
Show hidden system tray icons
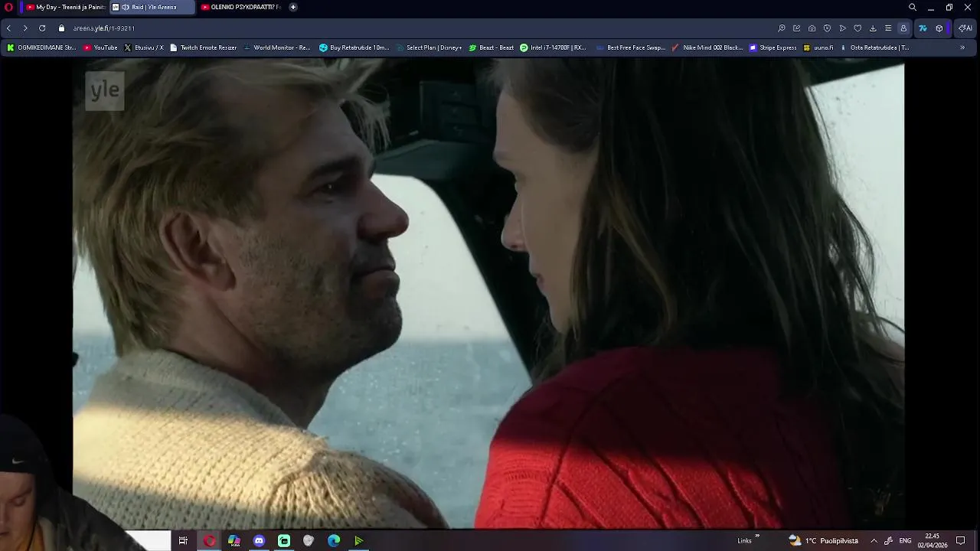(874, 540)
